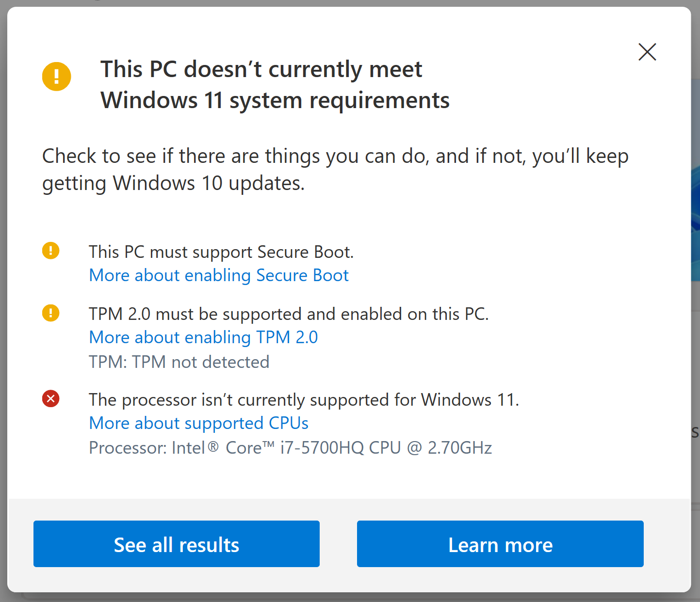Click the blue background window strip behind dialog
The height and width of the screenshot is (602, 700).
[695, 180]
